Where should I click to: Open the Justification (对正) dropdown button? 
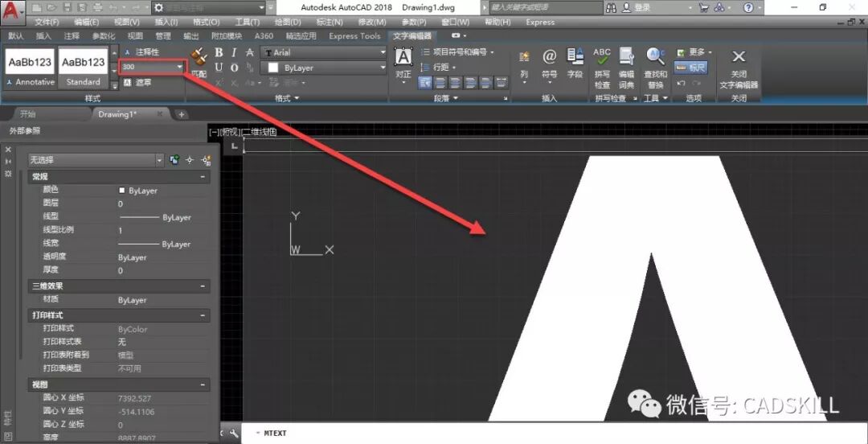pyautogui.click(x=403, y=67)
